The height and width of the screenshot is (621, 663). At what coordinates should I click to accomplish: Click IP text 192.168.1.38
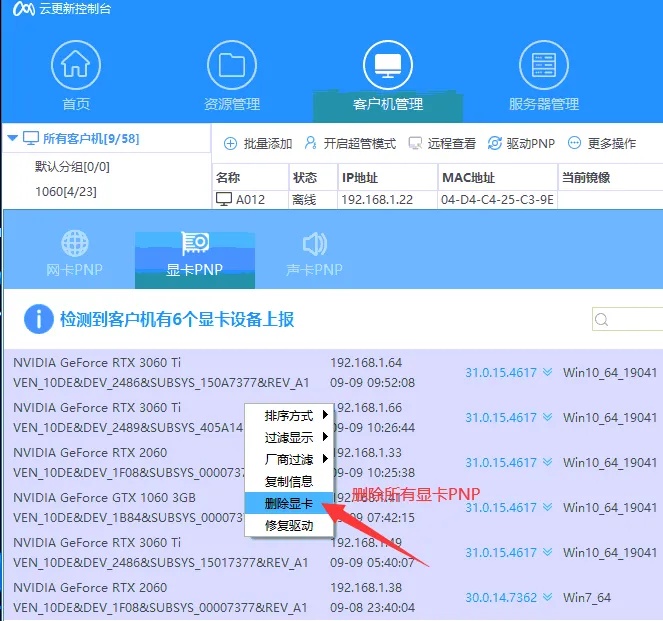pyautogui.click(x=366, y=587)
